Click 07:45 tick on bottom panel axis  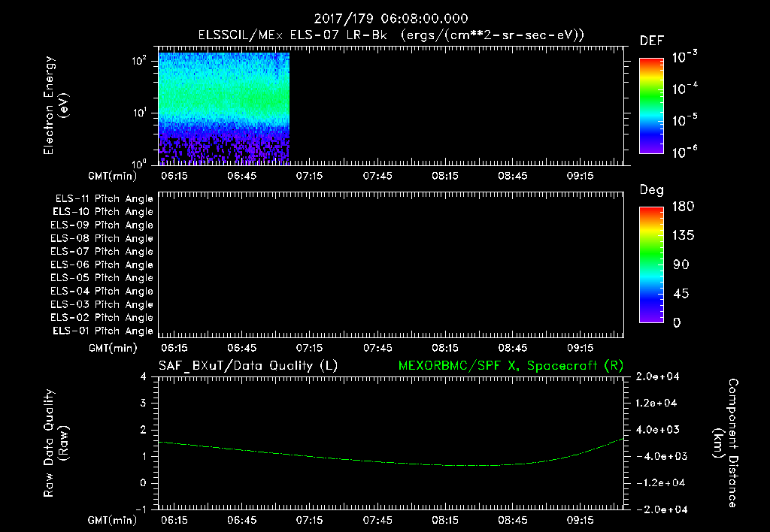pos(377,520)
